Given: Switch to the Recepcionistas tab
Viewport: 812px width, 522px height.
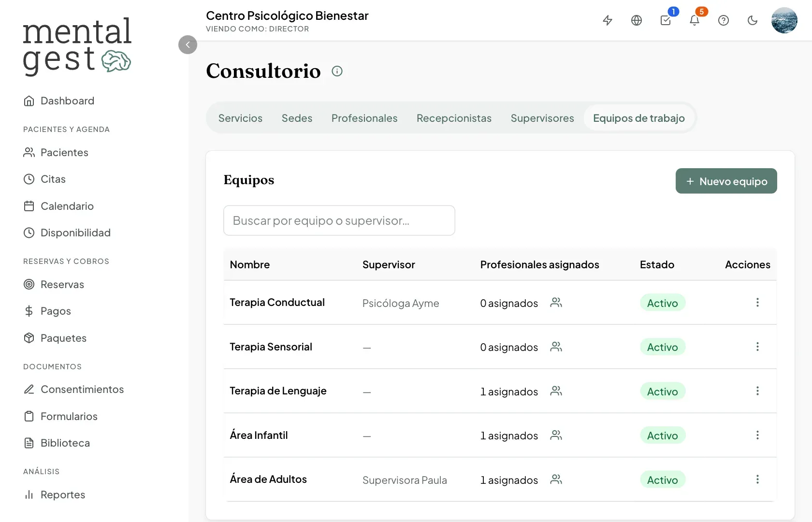Looking at the screenshot, I should pos(454,118).
